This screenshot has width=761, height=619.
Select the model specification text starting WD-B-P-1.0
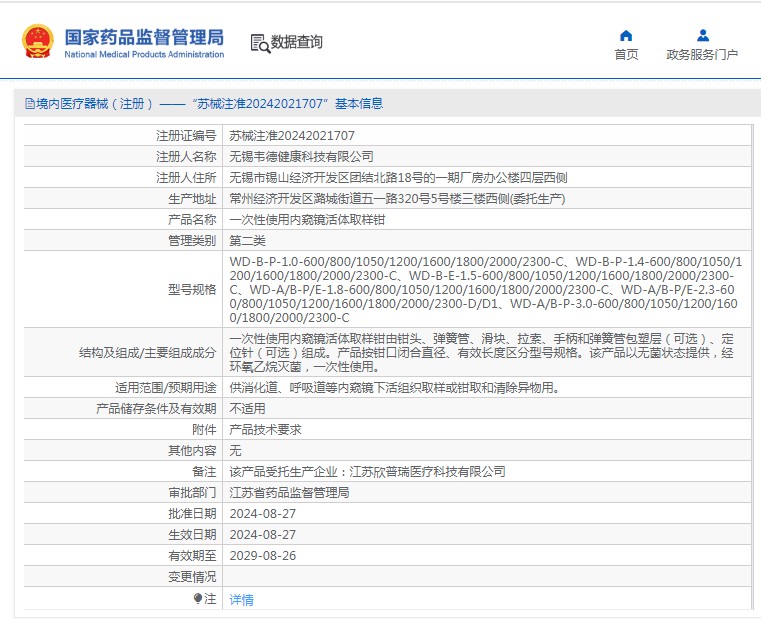click(x=486, y=289)
